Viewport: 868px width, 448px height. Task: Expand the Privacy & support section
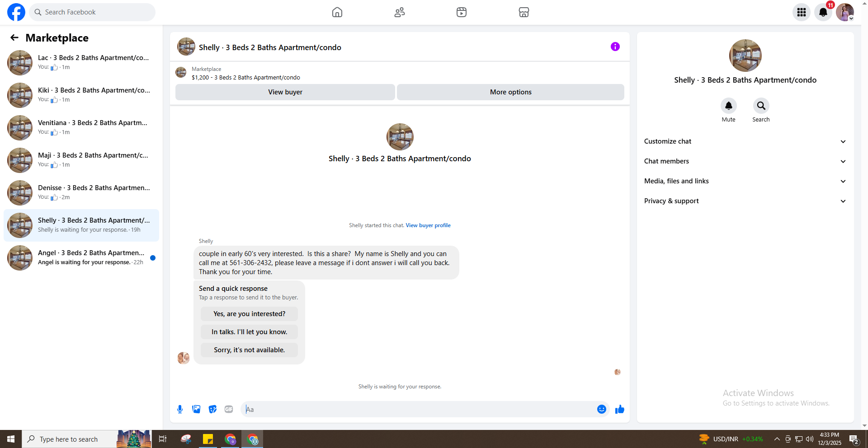click(745, 201)
